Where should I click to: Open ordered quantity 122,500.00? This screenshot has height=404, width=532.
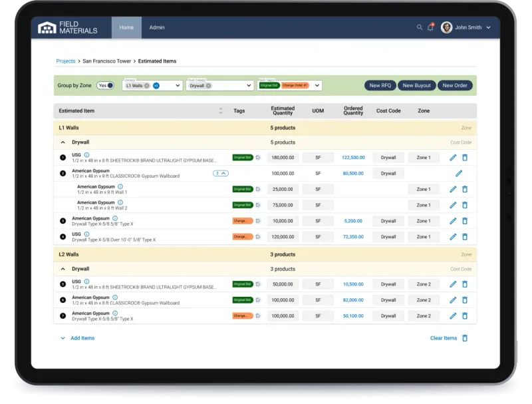click(x=353, y=158)
